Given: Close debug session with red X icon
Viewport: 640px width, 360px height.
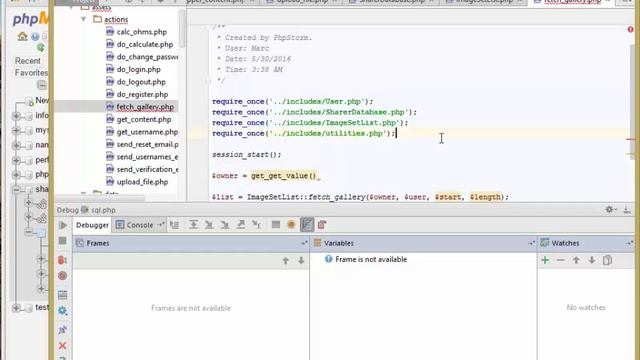Looking at the screenshot, I should click(x=62, y=346).
